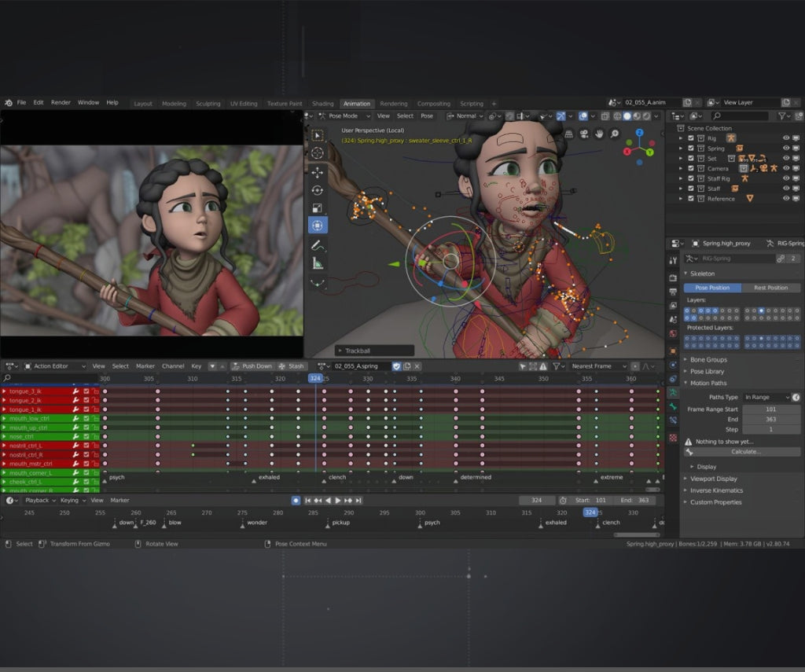Expand the Bone Groups section
805x672 pixels.
708,360
